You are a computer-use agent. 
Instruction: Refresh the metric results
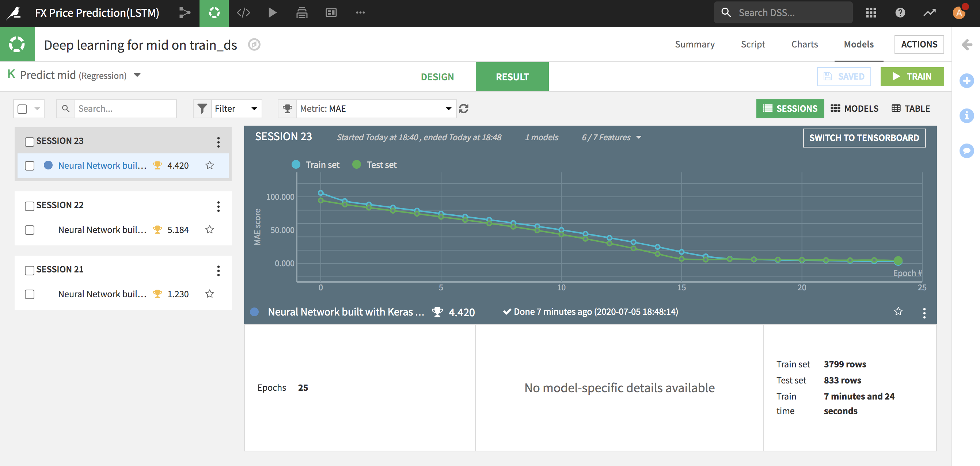463,109
